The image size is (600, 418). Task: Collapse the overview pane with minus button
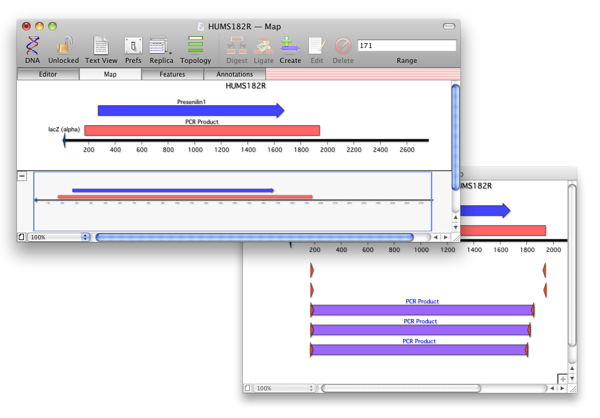[22, 176]
